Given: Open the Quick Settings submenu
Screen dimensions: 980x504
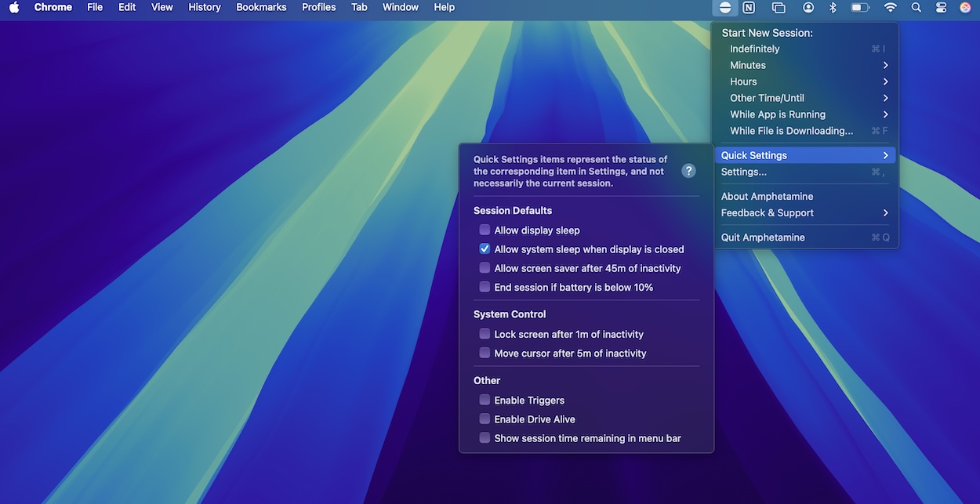Looking at the screenshot, I should (805, 155).
